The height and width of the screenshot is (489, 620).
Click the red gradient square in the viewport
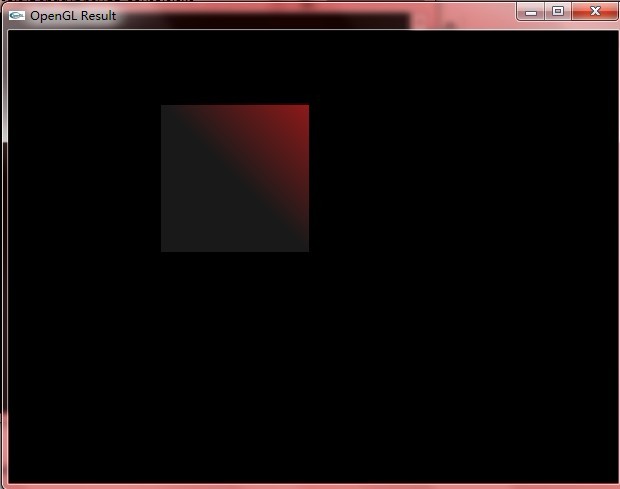point(235,178)
